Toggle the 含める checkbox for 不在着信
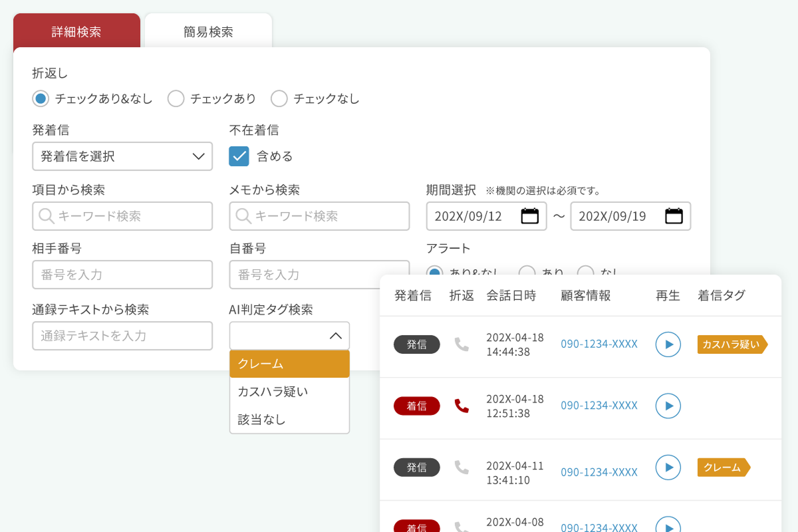This screenshot has width=798, height=532. (x=239, y=156)
